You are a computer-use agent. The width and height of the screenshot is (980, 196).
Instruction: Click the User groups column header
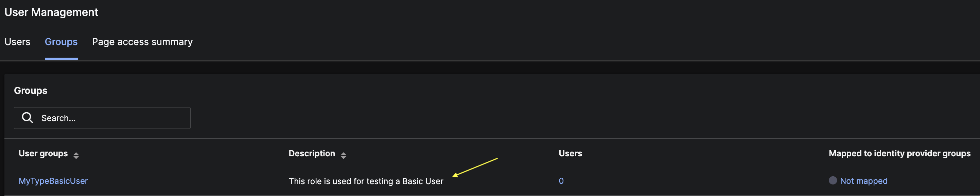click(43, 154)
